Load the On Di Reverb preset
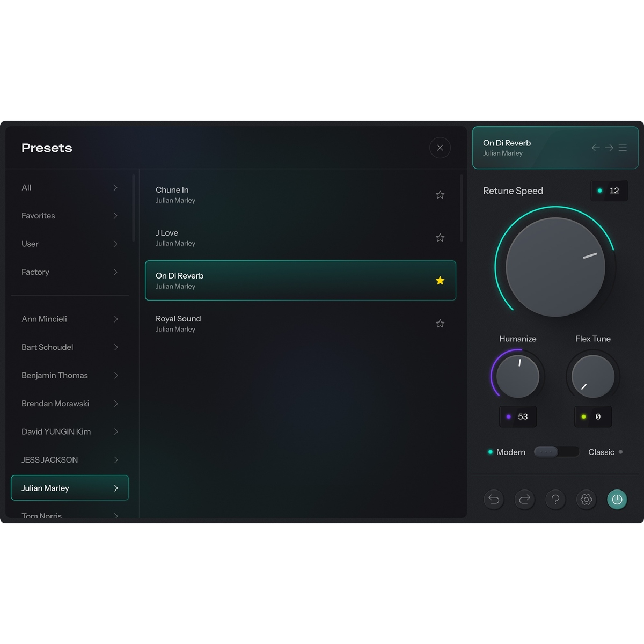 tap(301, 281)
